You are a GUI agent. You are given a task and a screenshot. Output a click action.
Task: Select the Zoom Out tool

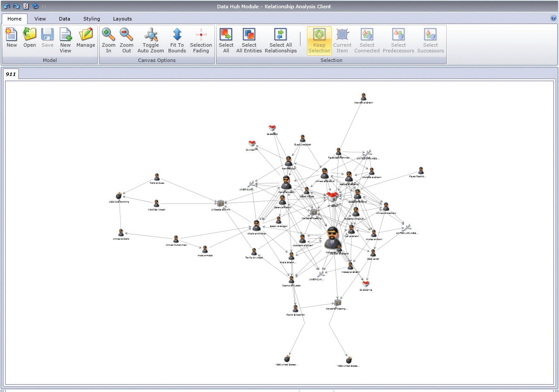pyautogui.click(x=126, y=39)
